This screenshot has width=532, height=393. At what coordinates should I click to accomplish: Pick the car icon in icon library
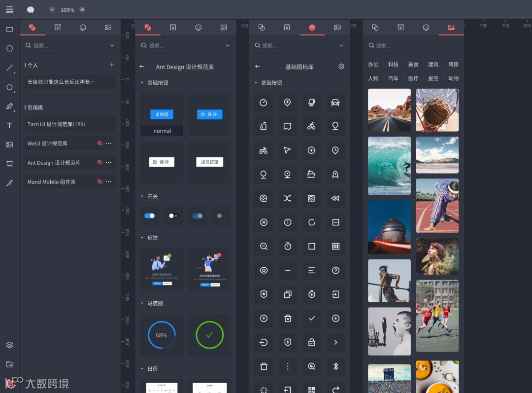coord(335,102)
